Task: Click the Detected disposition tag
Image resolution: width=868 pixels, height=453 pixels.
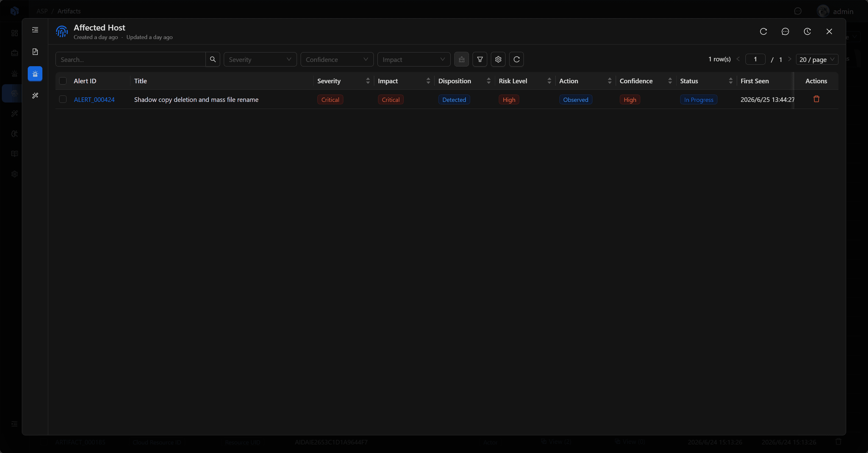Action: pos(454,99)
